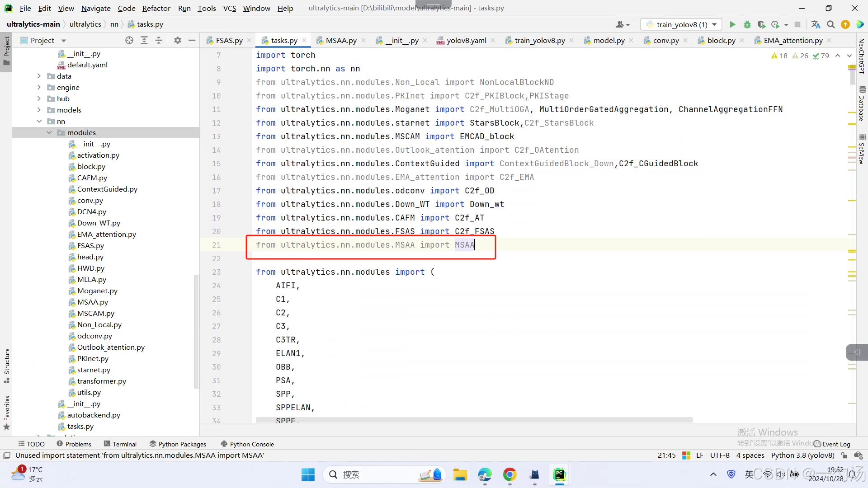The width and height of the screenshot is (868, 488).
Task: Click locate-file target icon in Project panel
Action: tap(129, 40)
